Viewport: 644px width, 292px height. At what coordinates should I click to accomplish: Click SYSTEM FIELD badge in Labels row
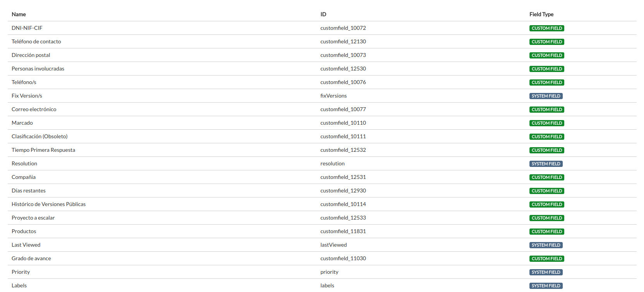tap(546, 286)
